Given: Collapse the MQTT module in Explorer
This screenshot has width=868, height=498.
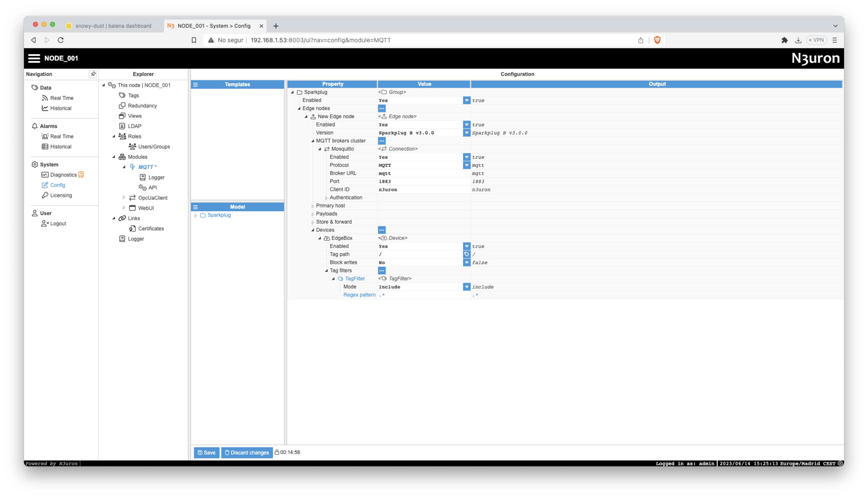Looking at the screenshot, I should point(124,167).
